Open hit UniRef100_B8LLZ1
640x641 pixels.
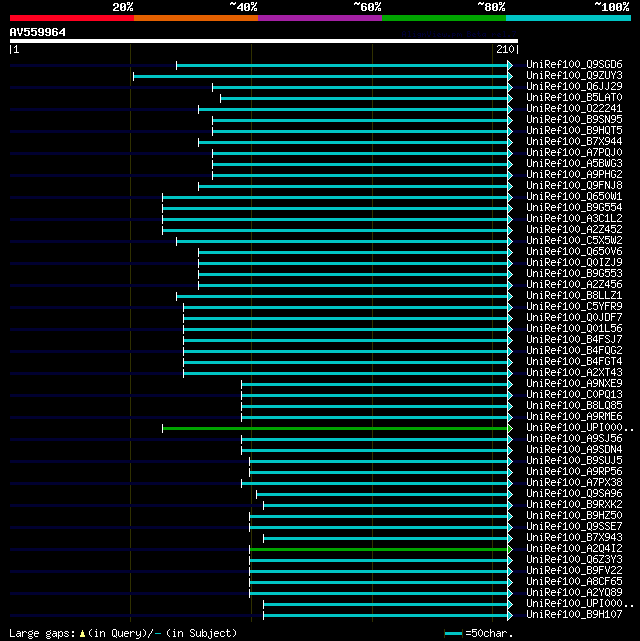click(x=574, y=296)
